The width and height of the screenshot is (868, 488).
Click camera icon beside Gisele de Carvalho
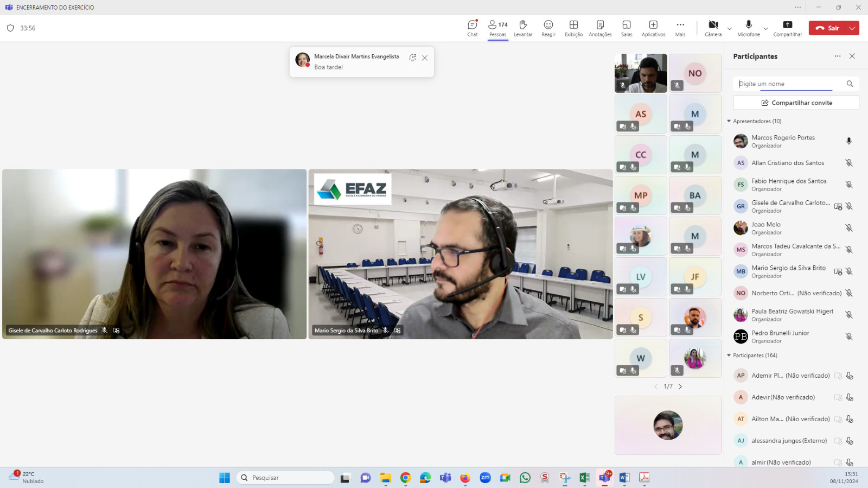[838, 206]
